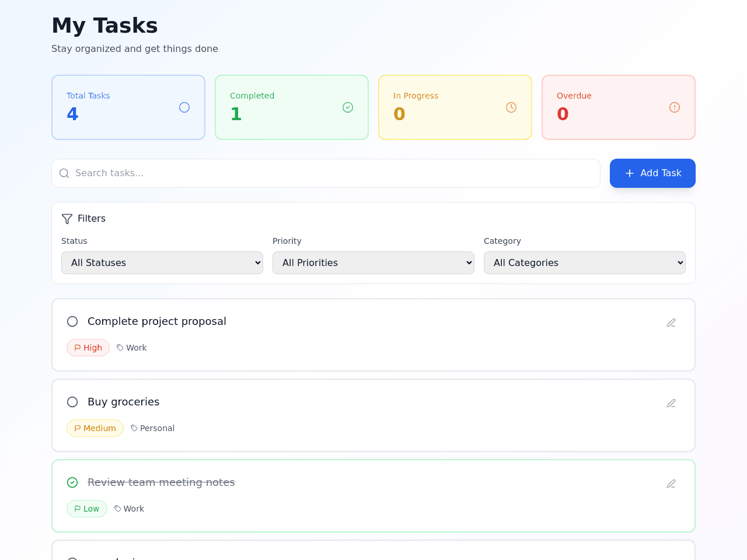Click the clock icon in In Progress card
This screenshot has height=560, width=747.
point(511,107)
